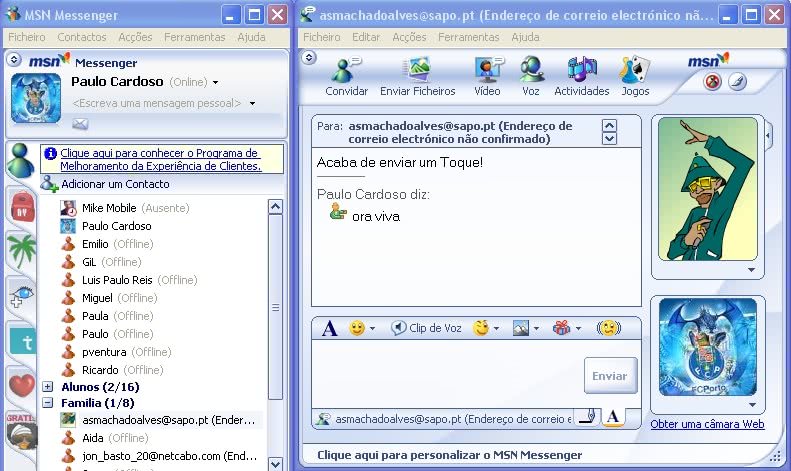Viewport: 791px width, 471px height.
Task: Send a nudge with the Toque icon
Action: coord(608,328)
